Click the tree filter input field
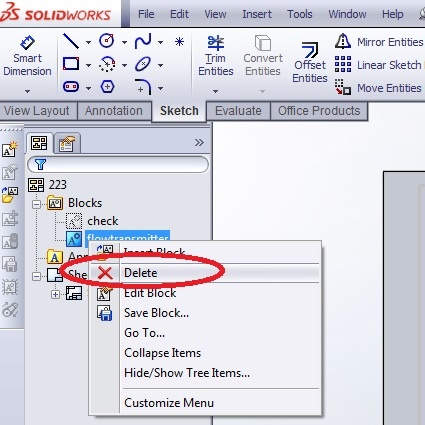Image resolution: width=425 pixels, height=425 pixels. click(118, 164)
